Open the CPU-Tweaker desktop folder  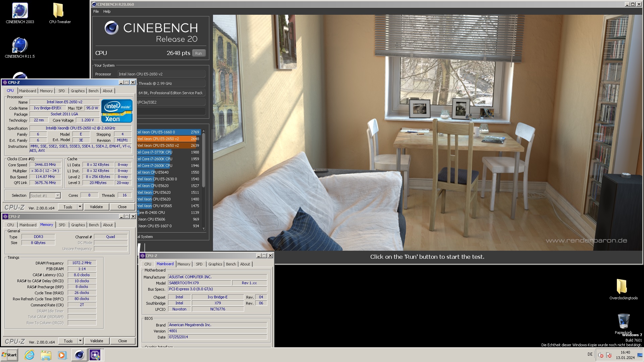tap(60, 13)
